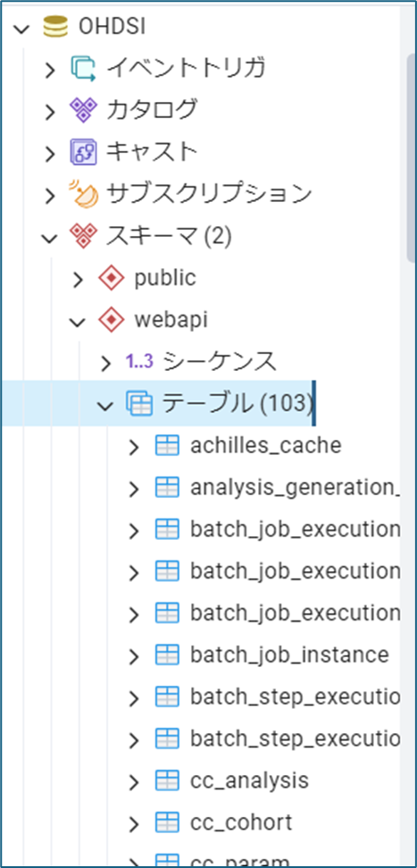417x868 pixels.
Task: Click the public schema diamond icon
Action: click(112, 278)
